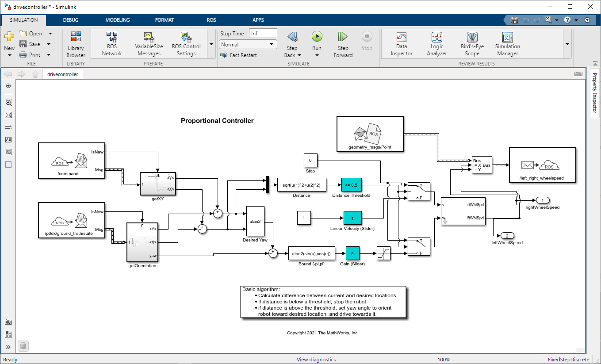Toggle the model data editor button at bottom-left
The height and width of the screenshot is (364, 601).
point(23,346)
